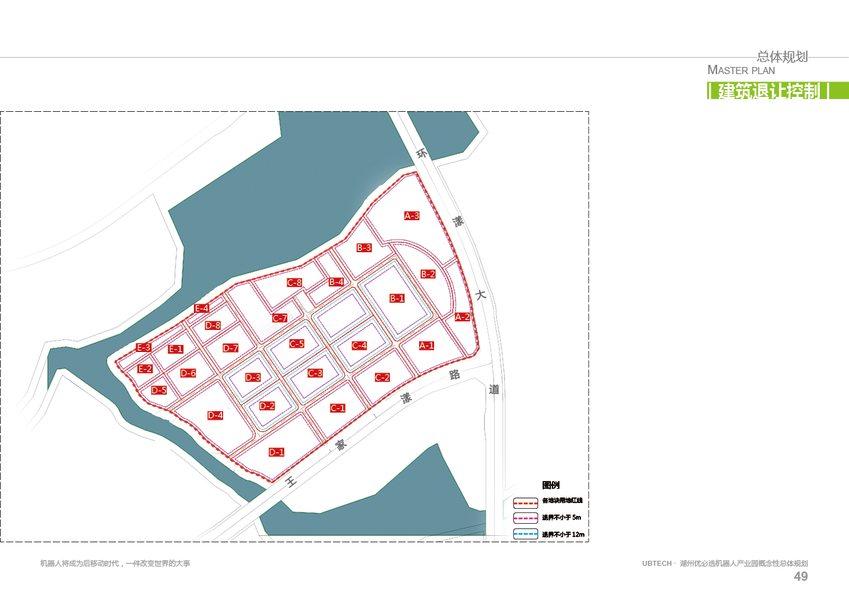Click plot label E-1
Screen dimensions: 849x600
[175, 349]
